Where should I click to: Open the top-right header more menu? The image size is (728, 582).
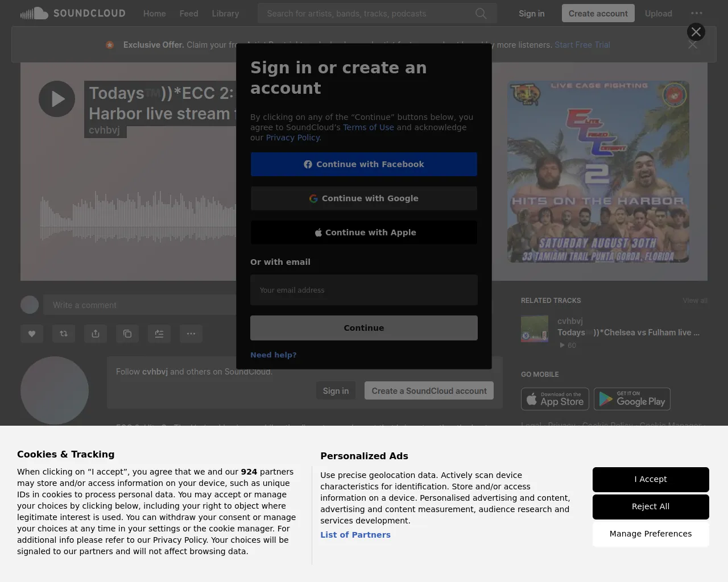tap(696, 14)
